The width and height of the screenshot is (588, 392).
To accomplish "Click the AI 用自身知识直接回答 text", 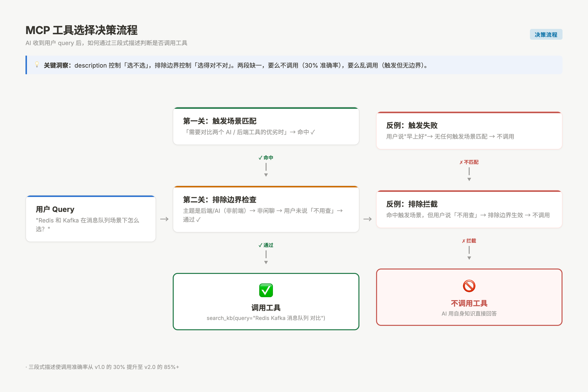I will (469, 314).
